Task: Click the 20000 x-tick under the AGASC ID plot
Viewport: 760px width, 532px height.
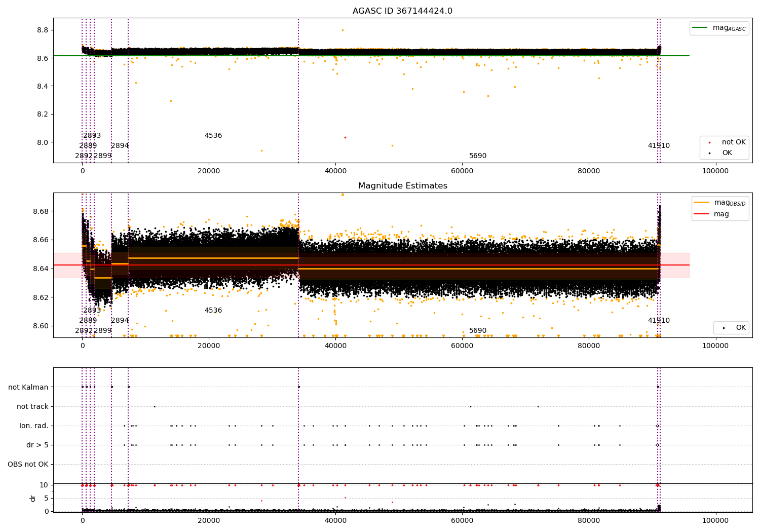Action: [x=209, y=171]
